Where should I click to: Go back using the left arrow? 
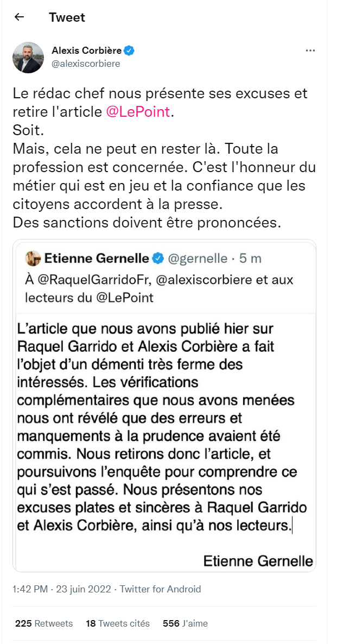[20, 17]
